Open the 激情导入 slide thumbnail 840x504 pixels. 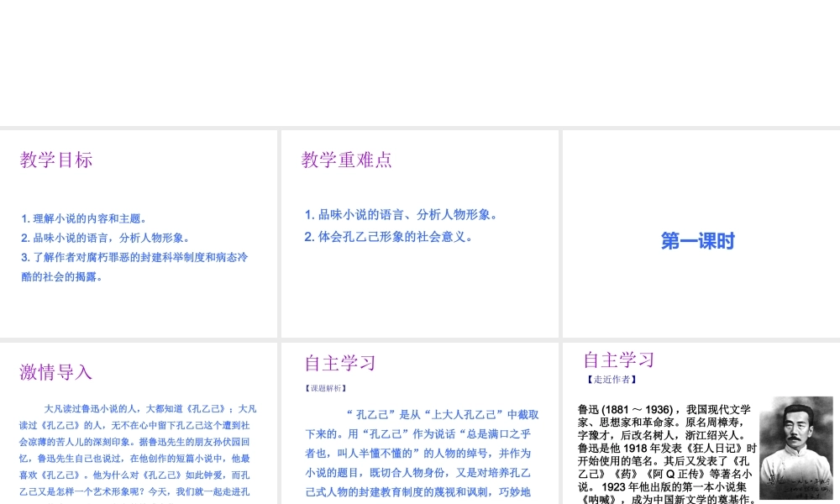pos(139,423)
